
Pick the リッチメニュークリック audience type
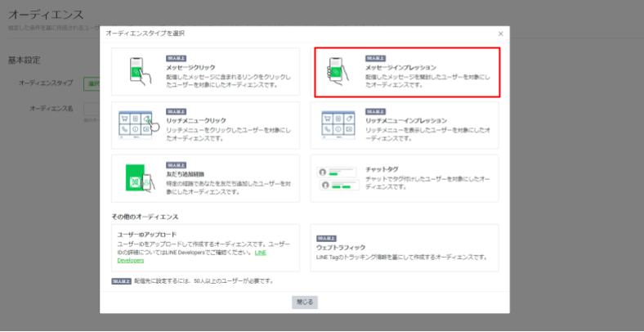pos(205,125)
